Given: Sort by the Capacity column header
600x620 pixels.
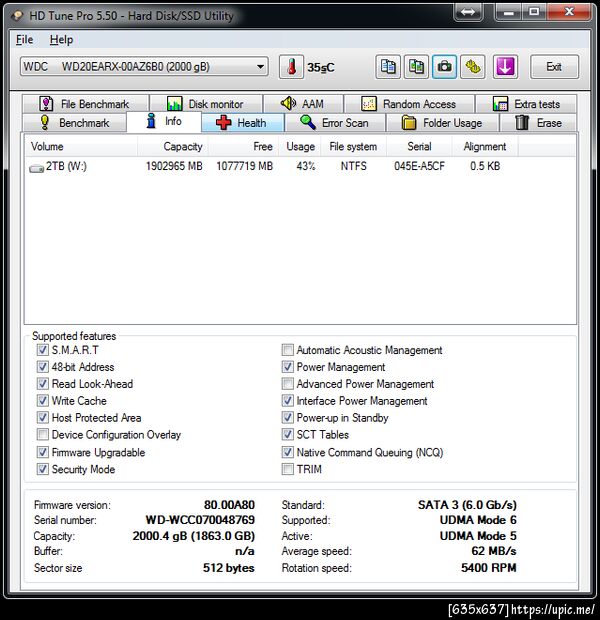Looking at the screenshot, I should [x=173, y=147].
